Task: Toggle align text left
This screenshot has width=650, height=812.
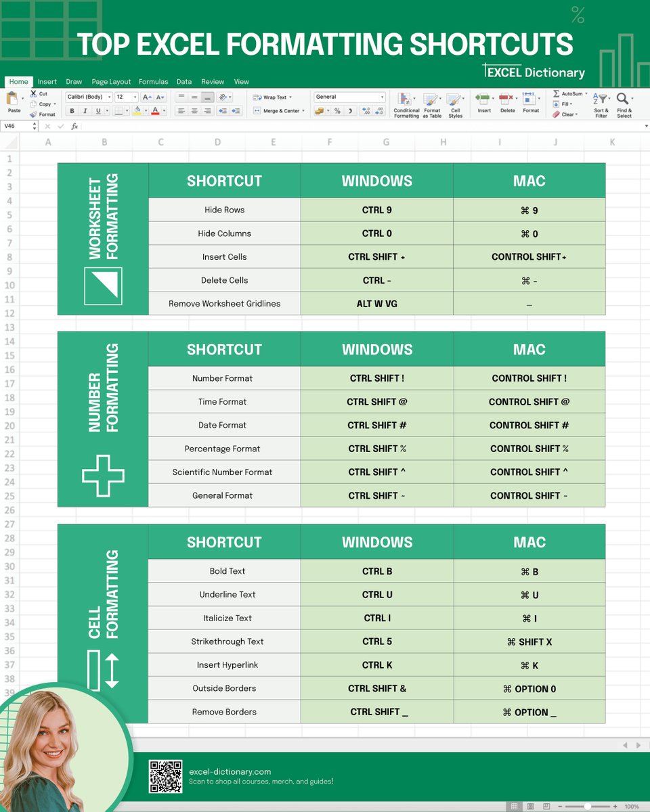Action: 181,111
